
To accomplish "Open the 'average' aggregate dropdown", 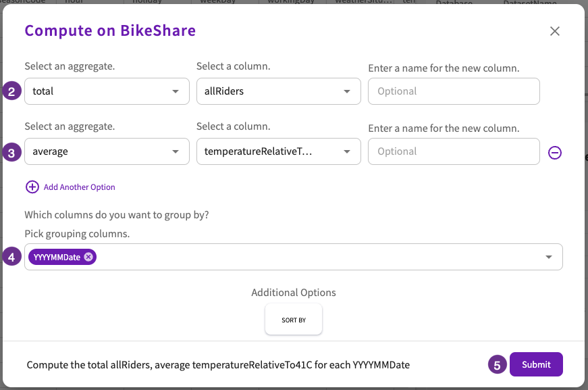I will pyautogui.click(x=107, y=151).
